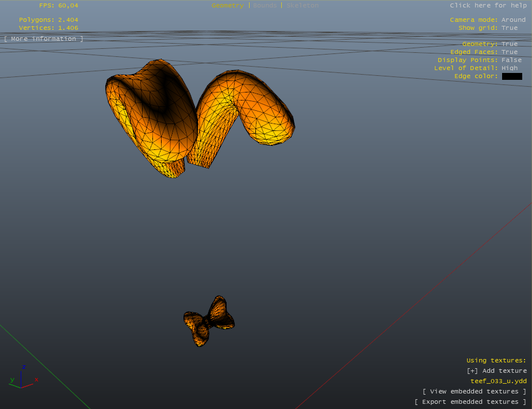Image resolution: width=532 pixels, height=409 pixels.
Task: Click the 'Using textures:' heading
Action: pyautogui.click(x=496, y=361)
